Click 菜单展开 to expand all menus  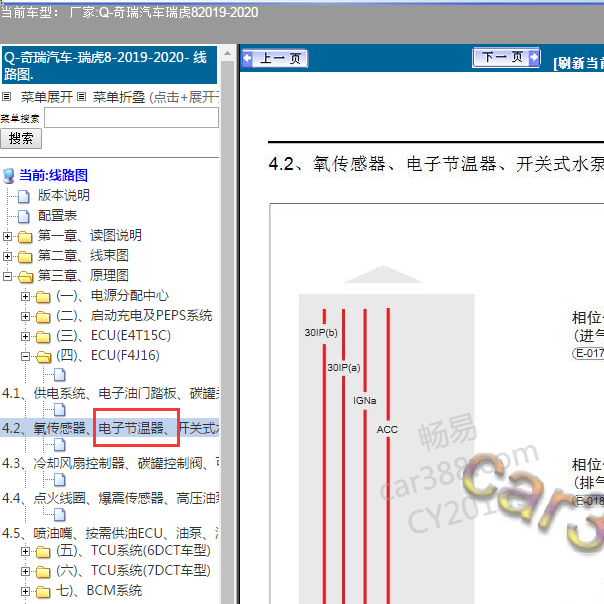[x=47, y=97]
